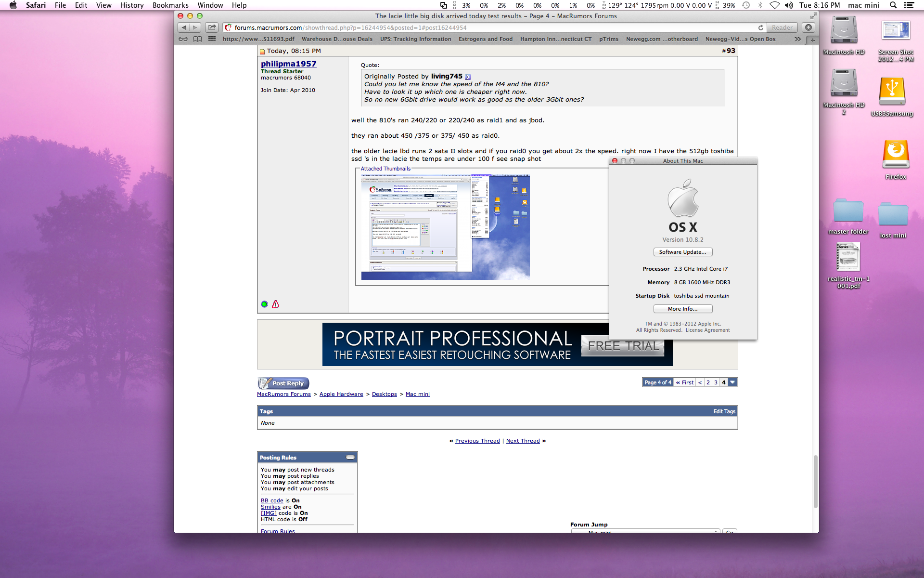Open philipma1957 user profile link
Viewport: 924px width, 578px height.
click(288, 64)
